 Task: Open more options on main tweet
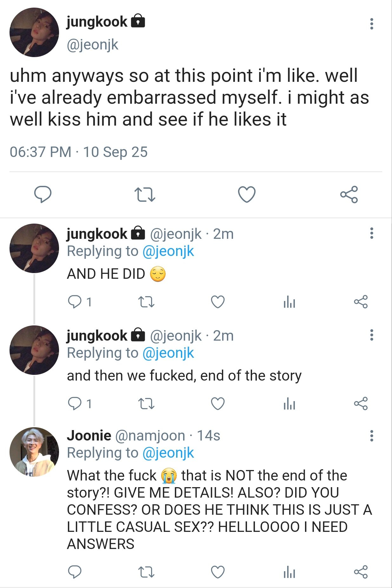pyautogui.click(x=372, y=24)
